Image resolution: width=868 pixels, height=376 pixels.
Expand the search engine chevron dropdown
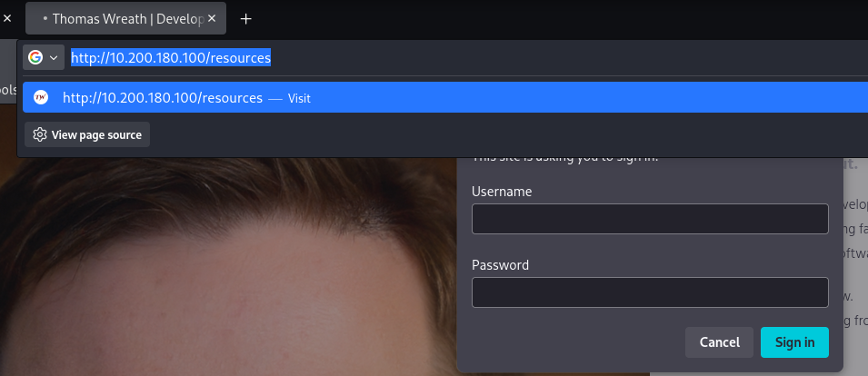54,58
